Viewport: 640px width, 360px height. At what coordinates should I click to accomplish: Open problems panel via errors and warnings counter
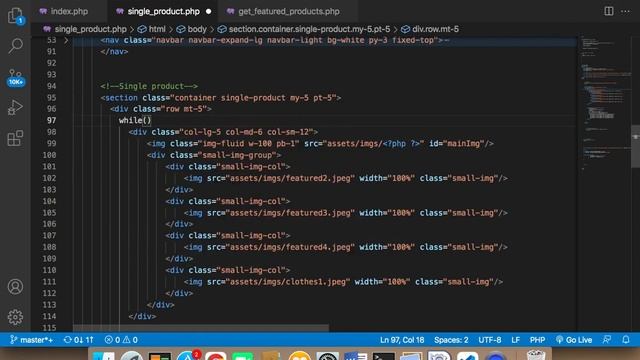[x=121, y=340]
